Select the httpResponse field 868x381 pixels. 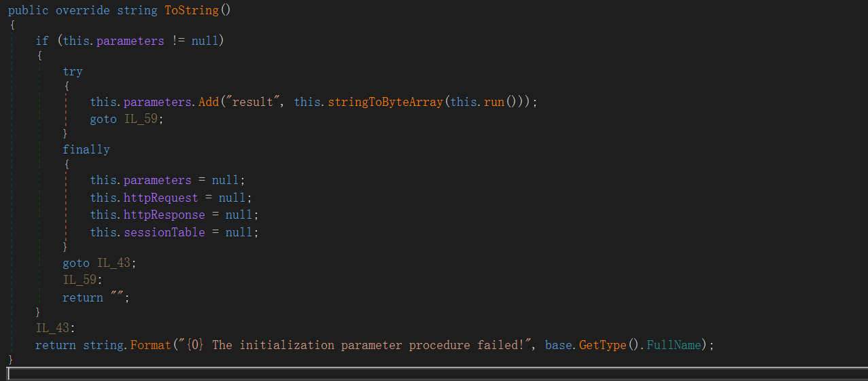click(x=164, y=215)
